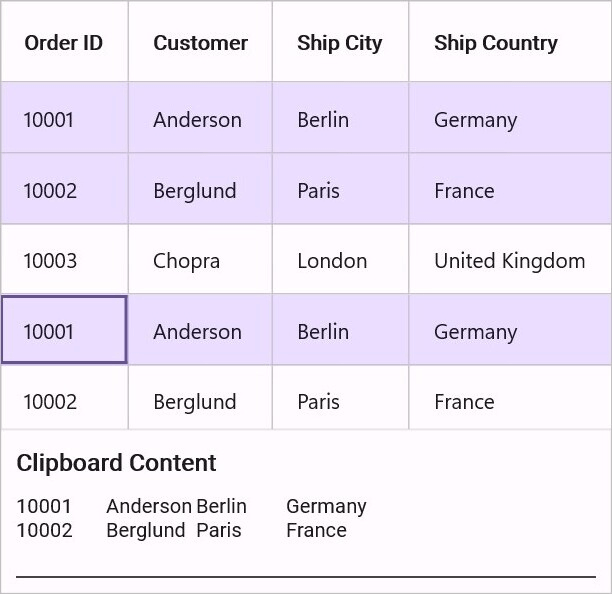This screenshot has height=594, width=612.
Task: Select Paris in the second data row
Action: pyautogui.click(x=340, y=189)
